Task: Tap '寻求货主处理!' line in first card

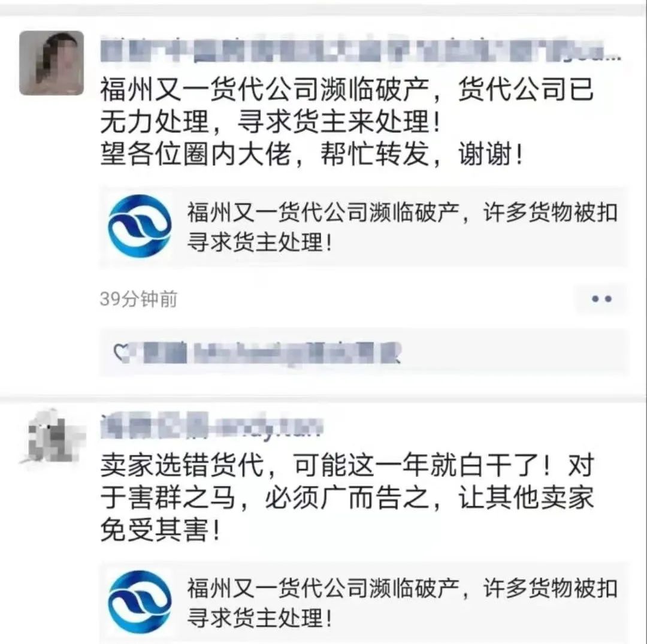Action: coord(259,242)
